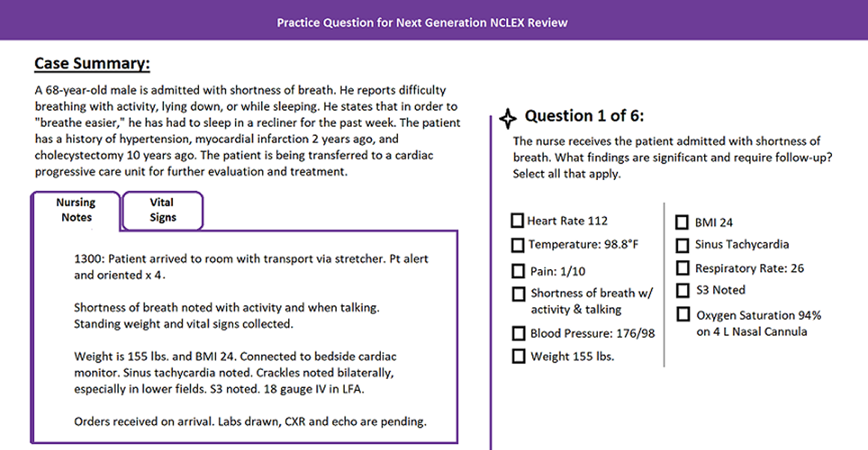Check Shortness of breath w/ activity option
Image resolution: width=868 pixels, height=450 pixels.
(518, 294)
